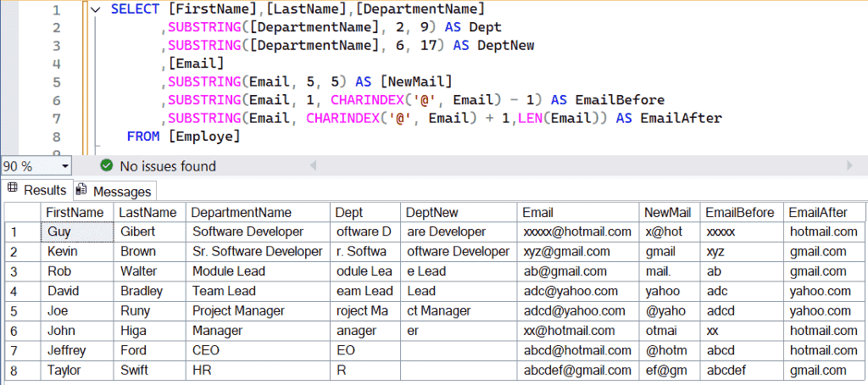Click the cell containing Higa
The width and height of the screenshot is (868, 385).
[x=149, y=331]
